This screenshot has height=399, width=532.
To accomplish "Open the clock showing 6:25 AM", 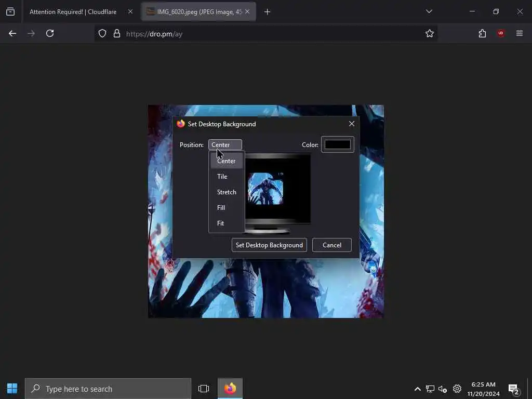I will click(x=484, y=389).
